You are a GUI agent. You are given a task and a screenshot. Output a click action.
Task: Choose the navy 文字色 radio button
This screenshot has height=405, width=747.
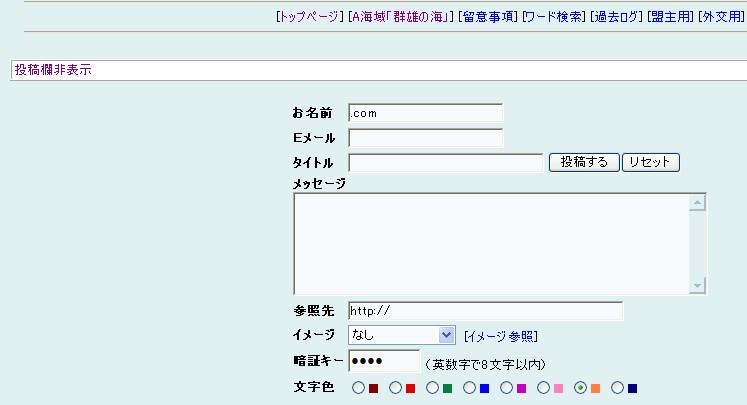coord(617,388)
